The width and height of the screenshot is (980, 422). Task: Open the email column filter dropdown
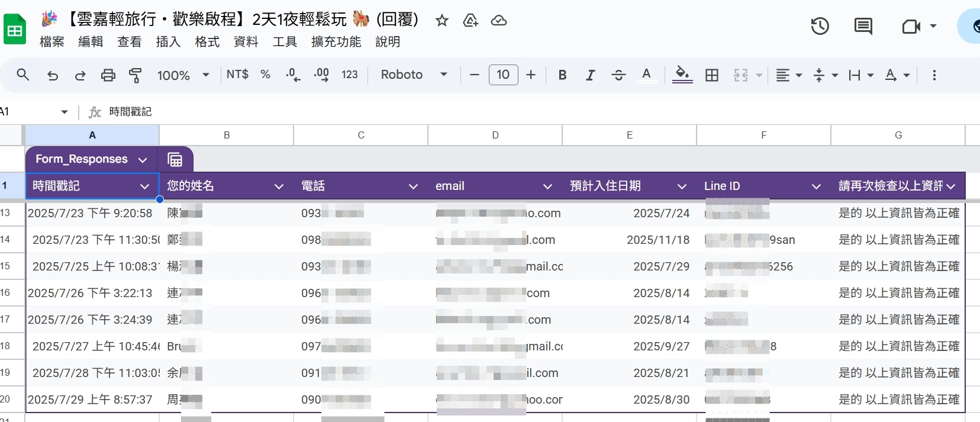click(547, 186)
